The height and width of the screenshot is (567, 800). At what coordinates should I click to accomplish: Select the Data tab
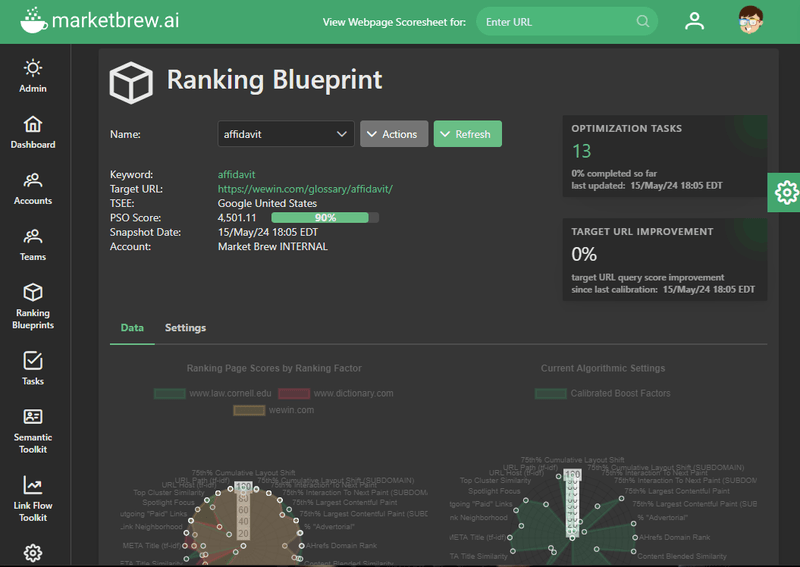coord(132,328)
